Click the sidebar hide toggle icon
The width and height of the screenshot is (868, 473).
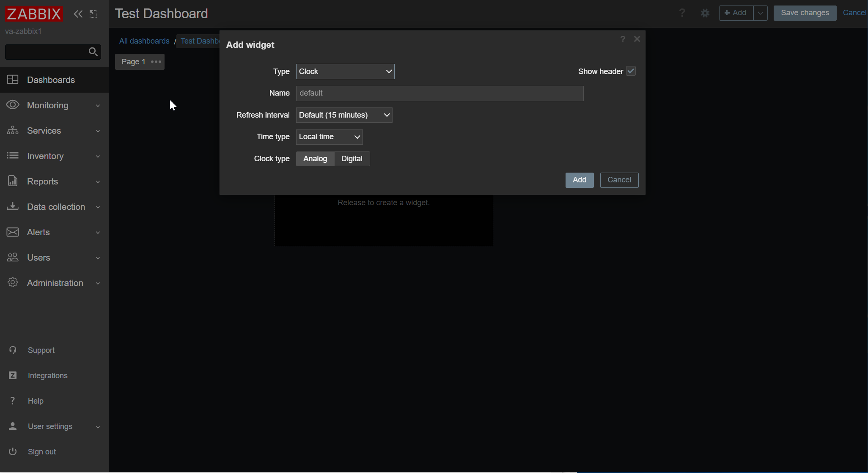point(93,14)
